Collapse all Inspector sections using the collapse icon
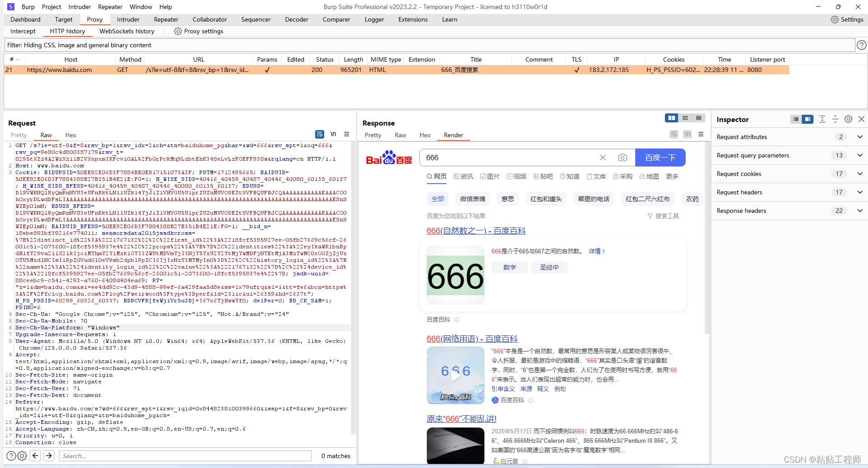 [x=835, y=119]
